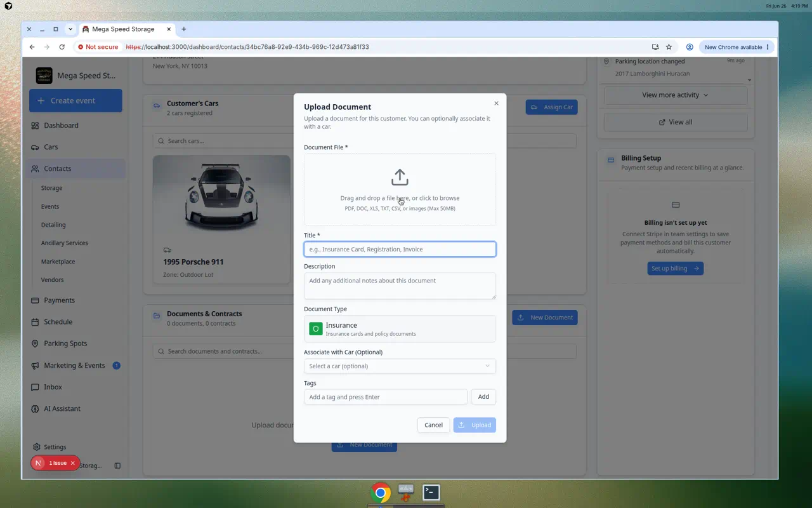This screenshot has height=508, width=812.
Task: Click the Parking Spots pin icon
Action: [35, 344]
